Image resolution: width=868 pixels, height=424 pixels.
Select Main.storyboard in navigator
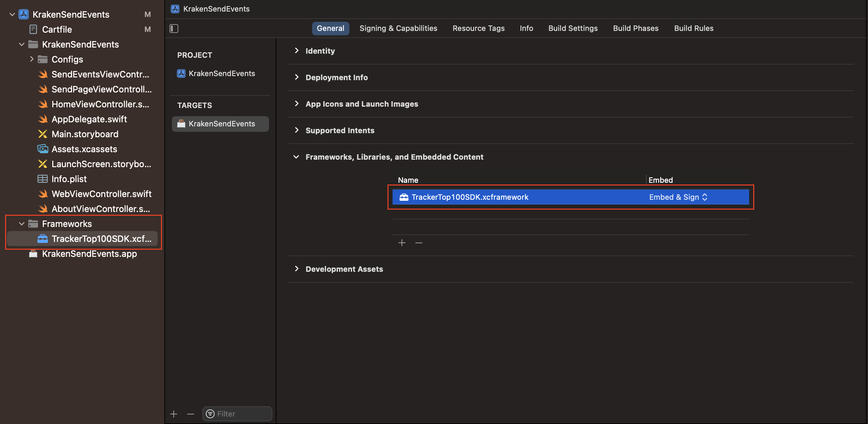click(85, 134)
